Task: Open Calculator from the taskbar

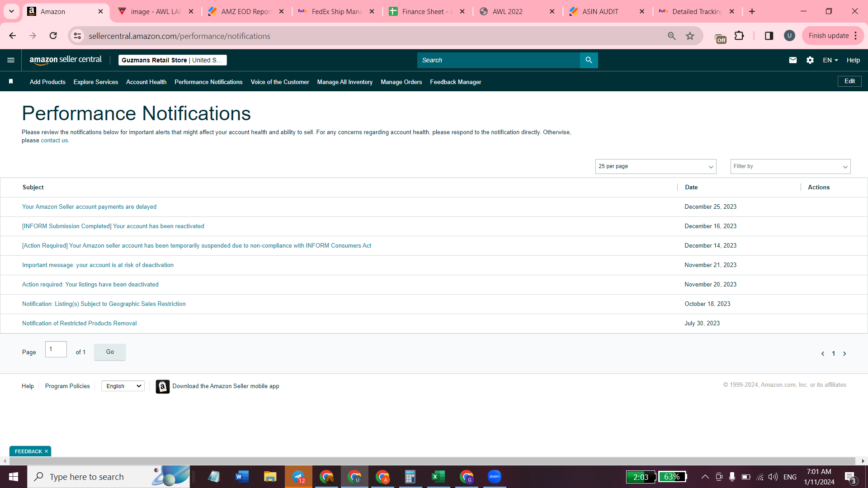Action: (x=410, y=477)
